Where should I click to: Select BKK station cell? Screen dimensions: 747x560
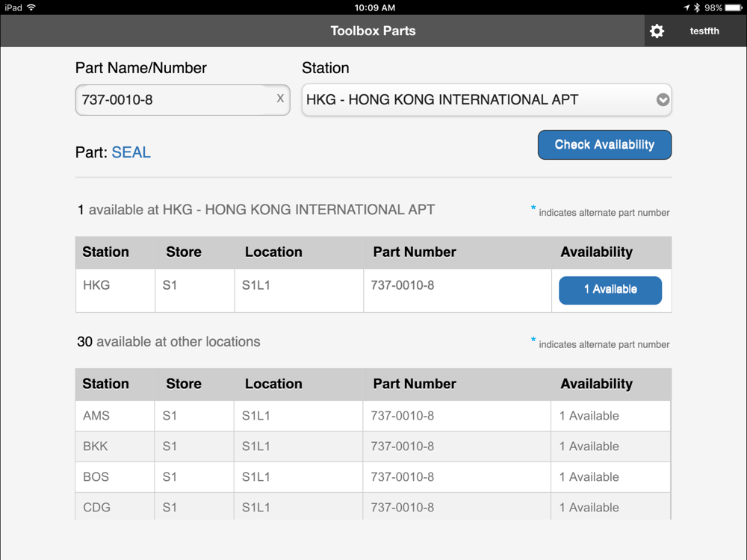coord(115,447)
